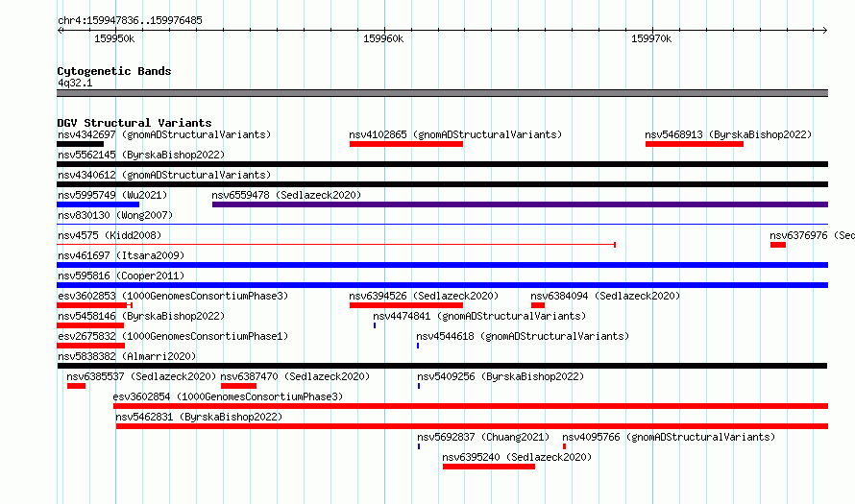Click the small red nsv6376976 bar

tap(778, 245)
